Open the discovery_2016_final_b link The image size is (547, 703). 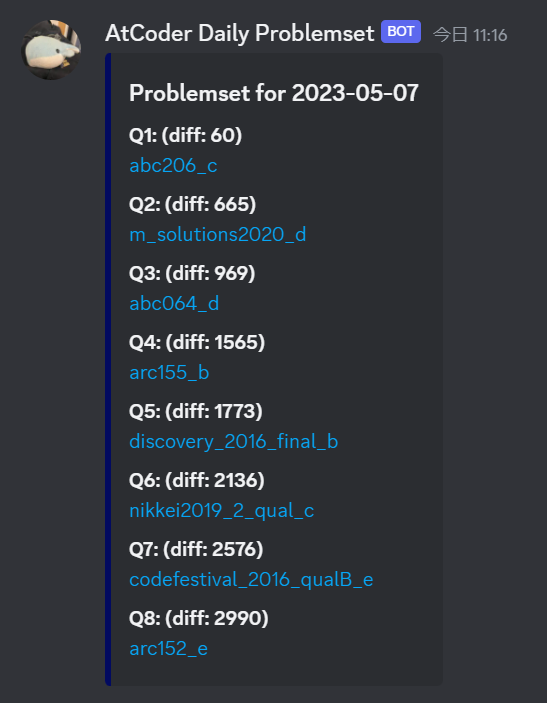tap(233, 442)
